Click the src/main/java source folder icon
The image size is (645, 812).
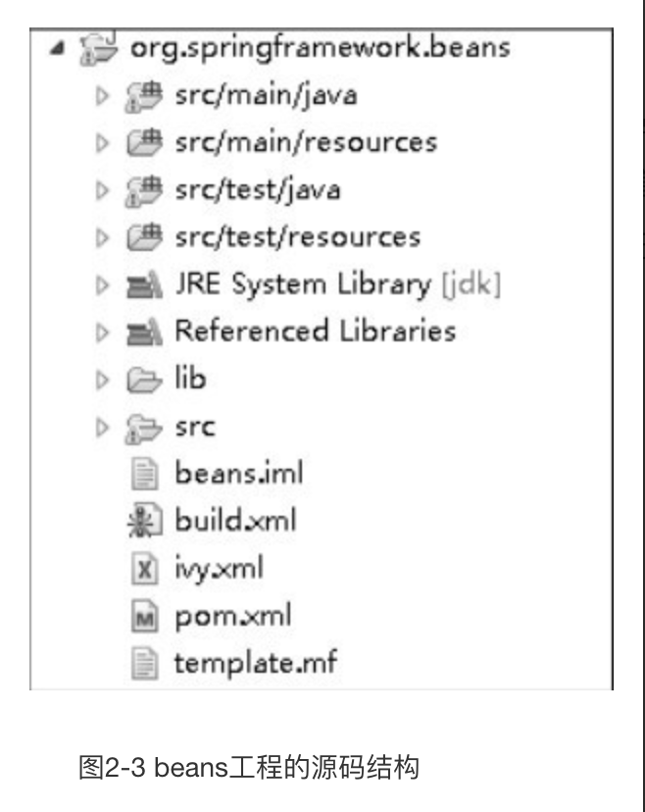[x=143, y=96]
